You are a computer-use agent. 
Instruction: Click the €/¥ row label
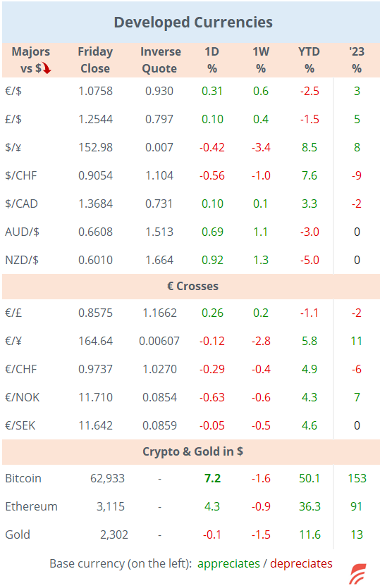[x=13, y=341]
